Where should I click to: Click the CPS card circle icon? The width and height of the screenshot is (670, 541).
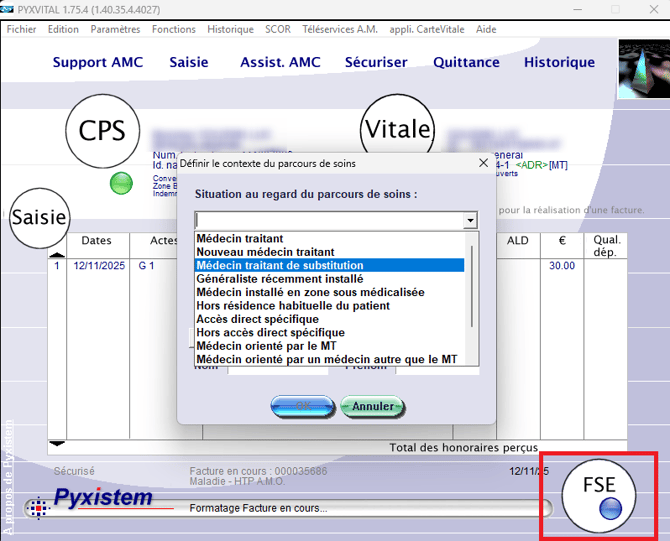click(x=103, y=132)
